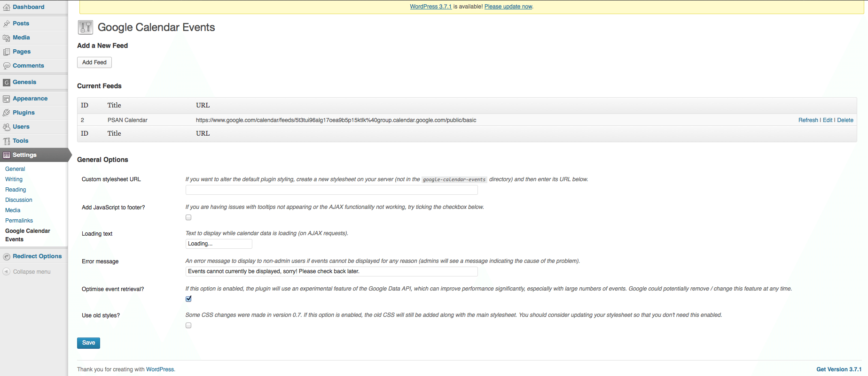Select Google Calendar Events submenu item

[x=28, y=235]
